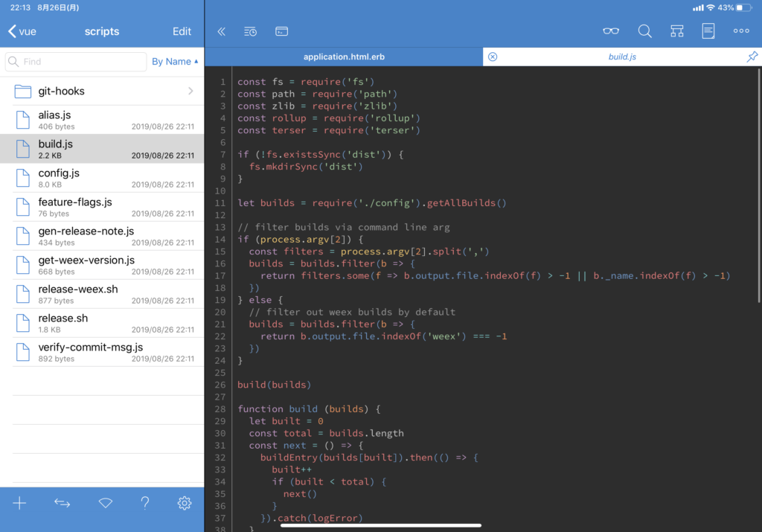Image resolution: width=762 pixels, height=532 pixels.
Task: Pin the build.js tab
Action: (x=752, y=56)
